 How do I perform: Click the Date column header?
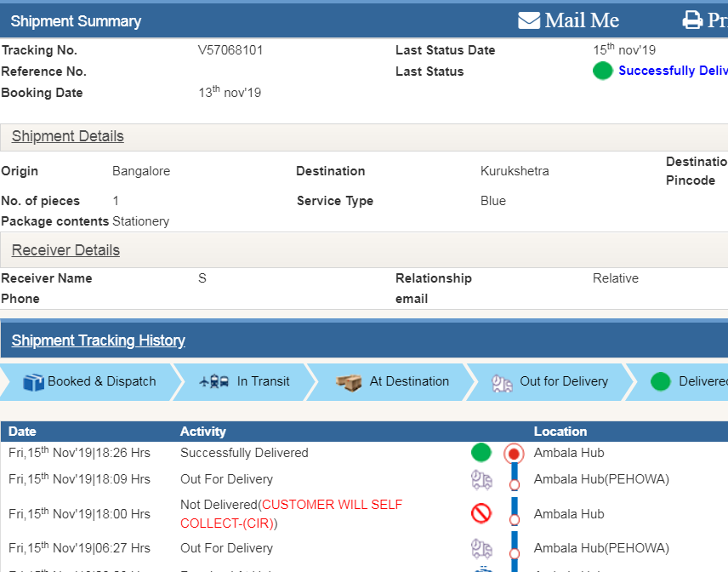pos(22,432)
